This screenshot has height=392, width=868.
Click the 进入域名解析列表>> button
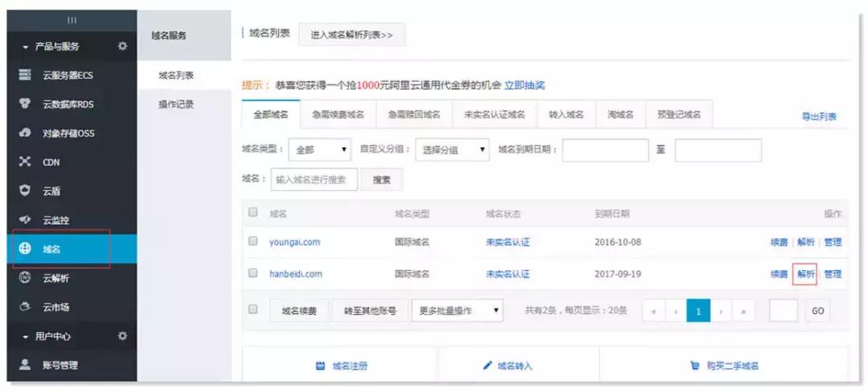(352, 35)
